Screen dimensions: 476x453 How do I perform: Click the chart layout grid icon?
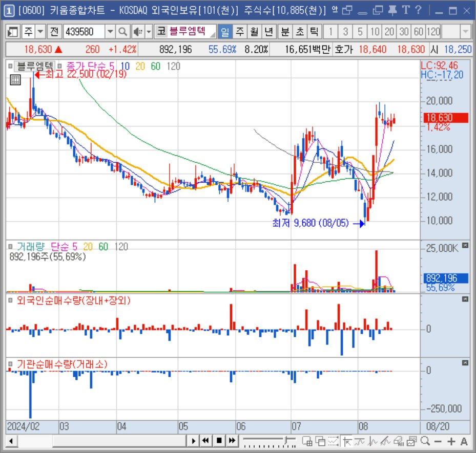307,441
